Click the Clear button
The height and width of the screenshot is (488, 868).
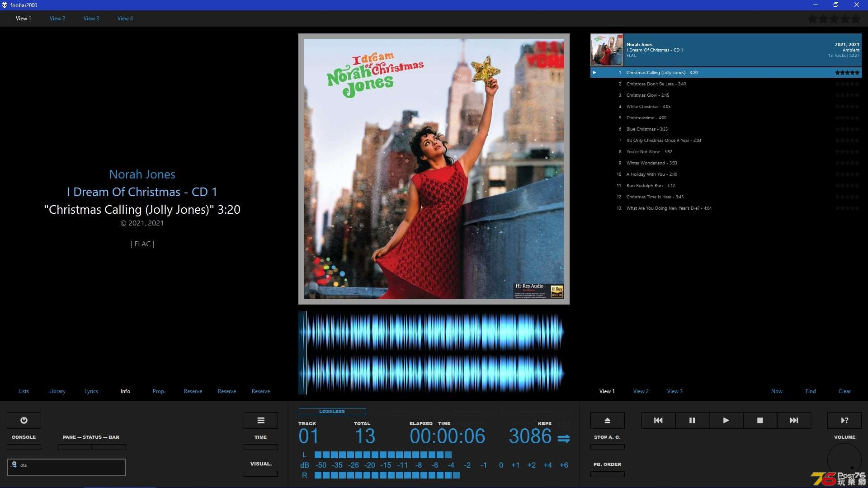(x=844, y=391)
